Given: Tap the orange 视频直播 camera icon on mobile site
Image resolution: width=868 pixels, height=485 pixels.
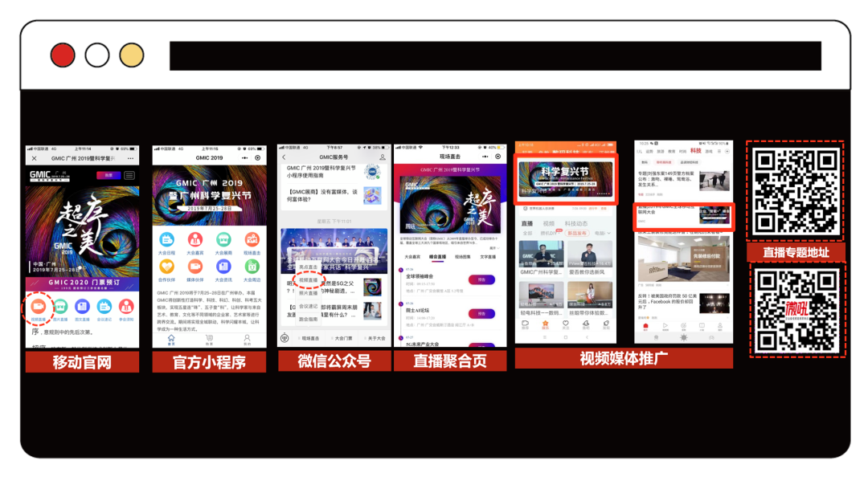Looking at the screenshot, I should (39, 306).
